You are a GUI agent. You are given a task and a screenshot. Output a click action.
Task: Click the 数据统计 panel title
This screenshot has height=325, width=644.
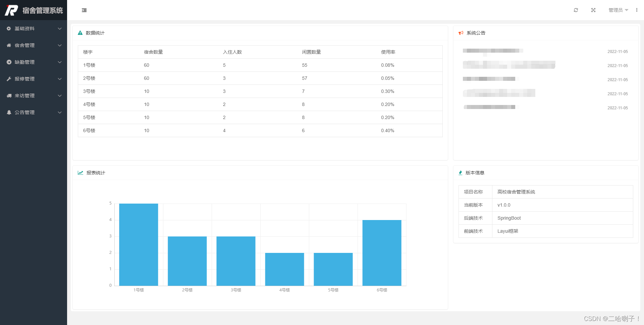[95, 33]
